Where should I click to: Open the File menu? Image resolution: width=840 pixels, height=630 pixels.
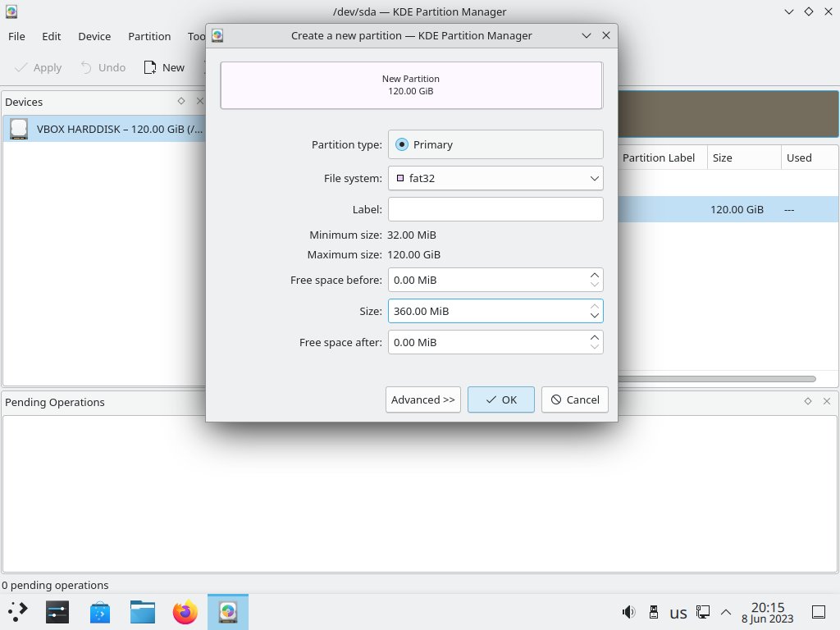[16, 36]
